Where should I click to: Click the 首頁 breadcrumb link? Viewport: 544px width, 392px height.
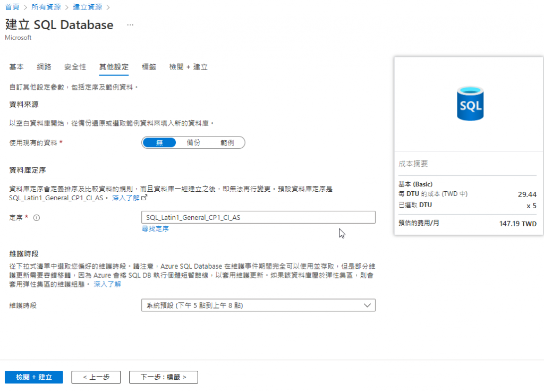click(x=13, y=7)
